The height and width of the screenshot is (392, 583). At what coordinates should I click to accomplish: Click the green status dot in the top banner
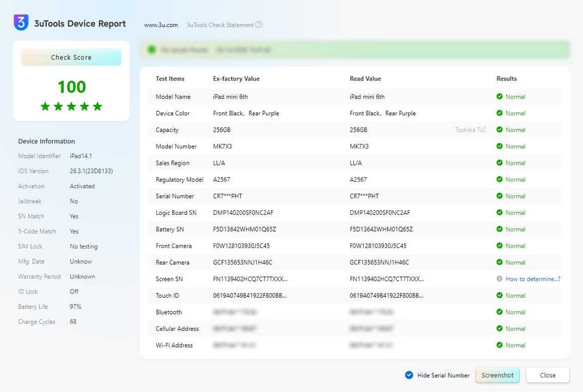[152, 50]
